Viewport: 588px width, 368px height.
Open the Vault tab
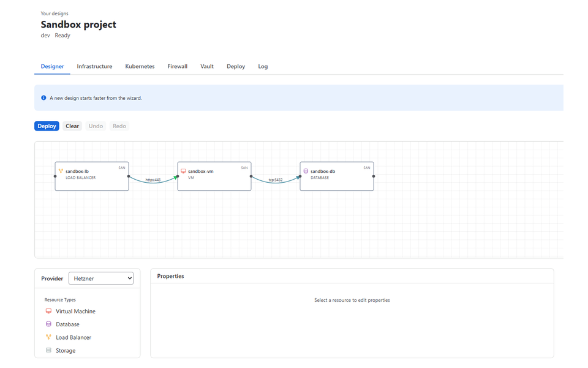coord(207,66)
